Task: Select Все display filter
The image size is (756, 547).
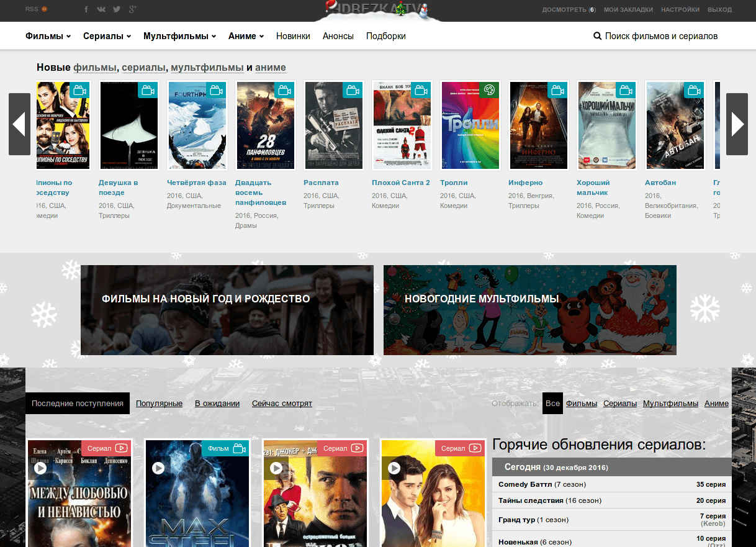Action: pyautogui.click(x=552, y=404)
